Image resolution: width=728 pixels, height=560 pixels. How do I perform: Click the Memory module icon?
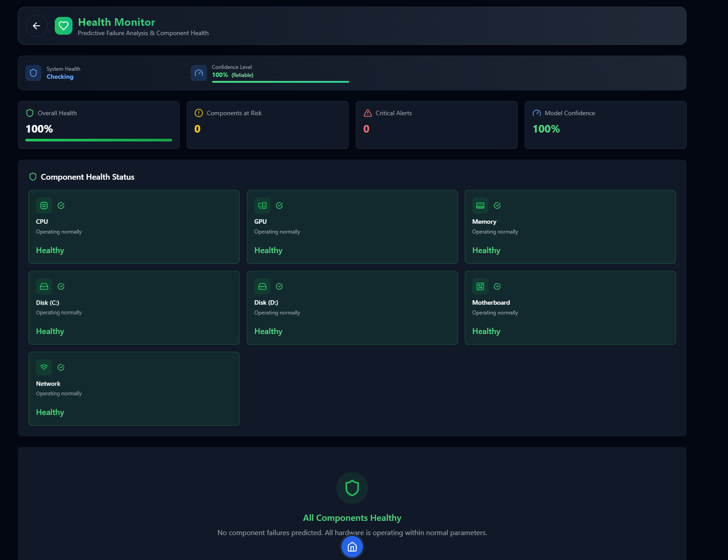point(480,205)
